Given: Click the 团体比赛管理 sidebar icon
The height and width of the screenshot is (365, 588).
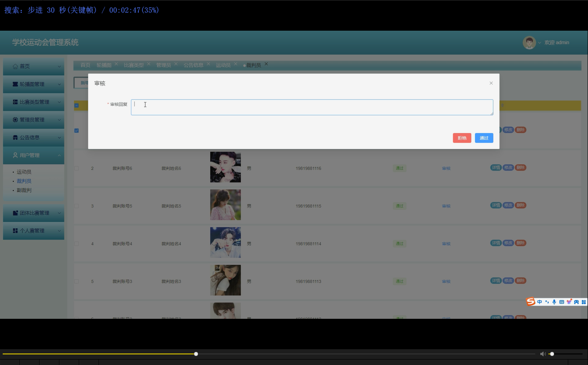Looking at the screenshot, I should [15, 213].
